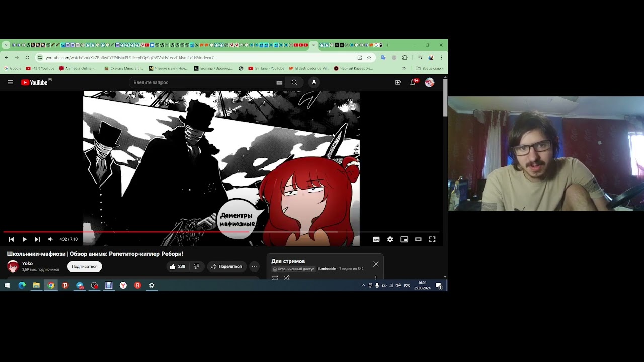644x362 pixels.
Task: Share the video via Поделиться
Action: tap(226, 266)
